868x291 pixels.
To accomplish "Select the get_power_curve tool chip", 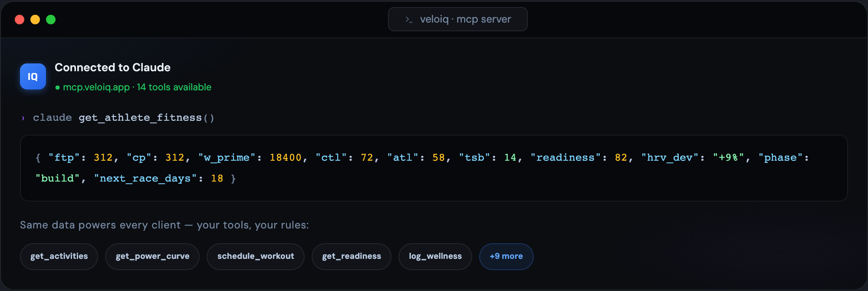I will 152,256.
